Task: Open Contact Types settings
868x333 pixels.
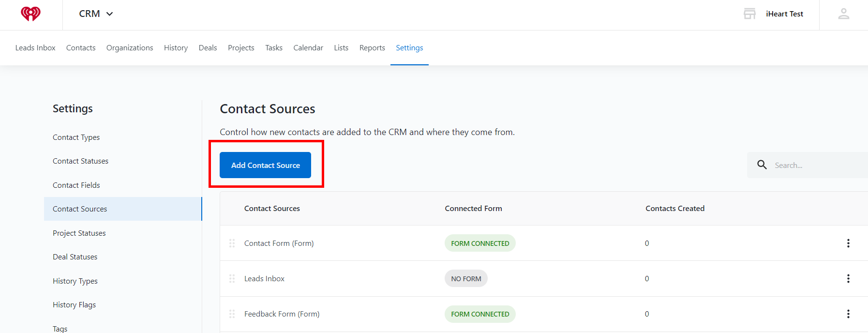Action: [76, 137]
